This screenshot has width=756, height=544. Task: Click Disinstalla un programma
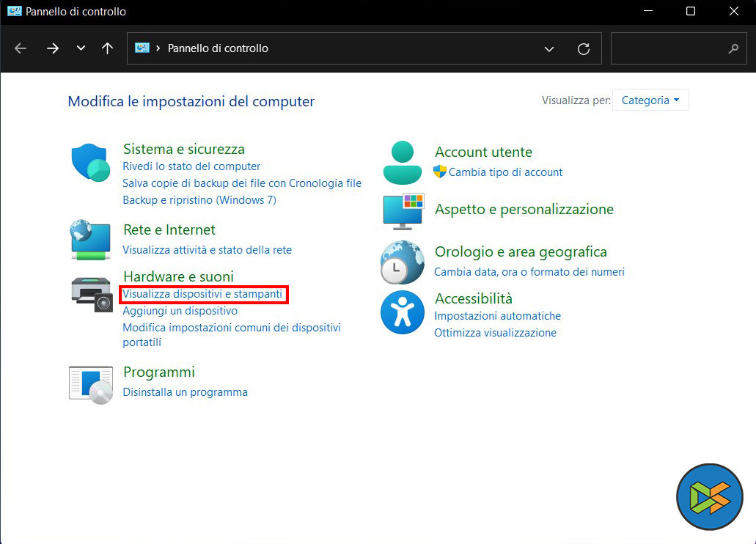click(x=185, y=392)
